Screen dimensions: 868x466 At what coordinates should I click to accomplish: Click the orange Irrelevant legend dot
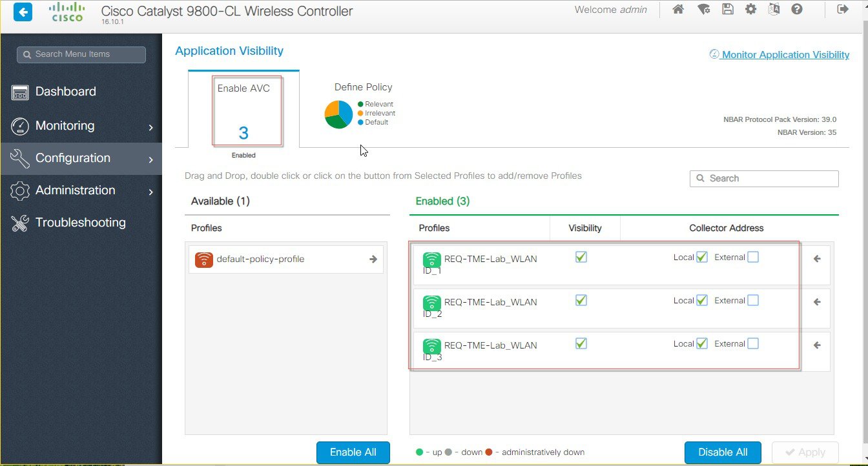coord(360,113)
